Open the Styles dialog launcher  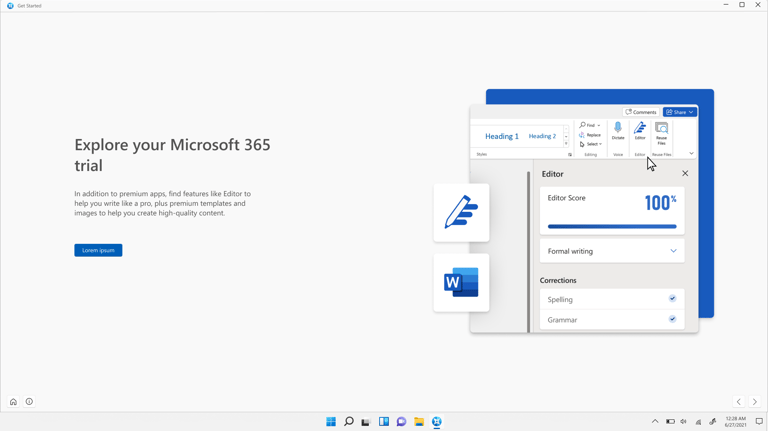click(570, 154)
